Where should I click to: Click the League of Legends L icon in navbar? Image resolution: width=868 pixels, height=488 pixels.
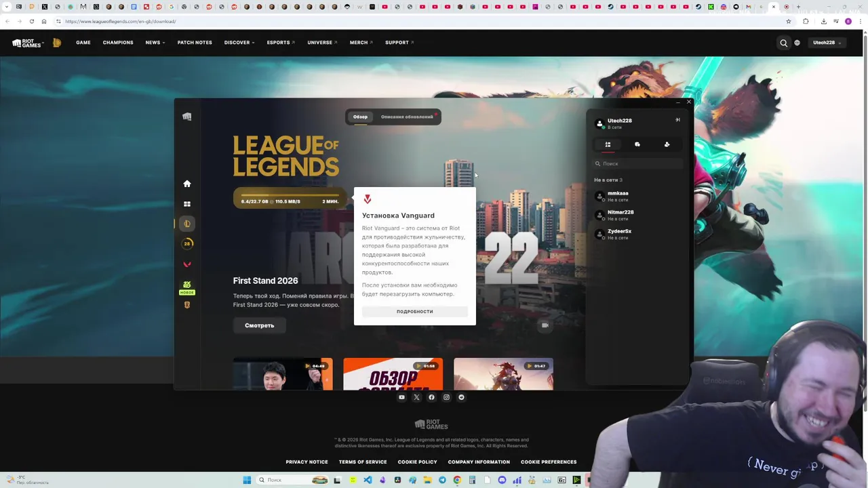tap(57, 43)
